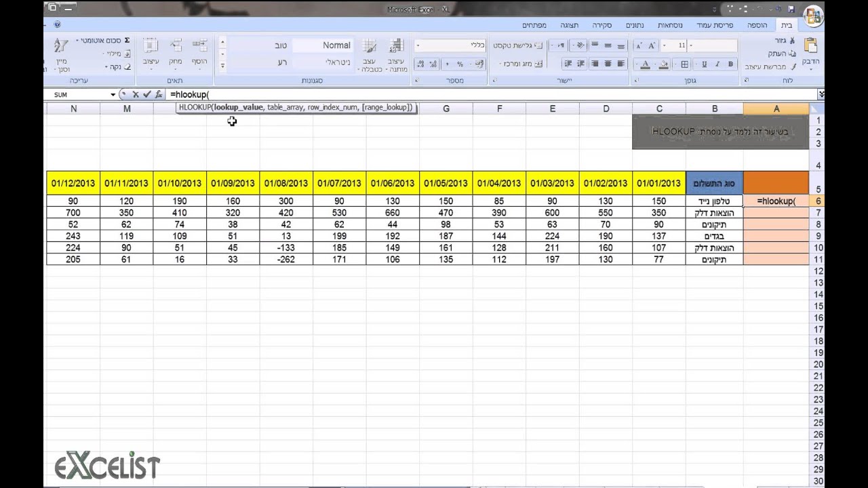Select column header N
Viewport: 868px width, 488px height.
[73, 108]
